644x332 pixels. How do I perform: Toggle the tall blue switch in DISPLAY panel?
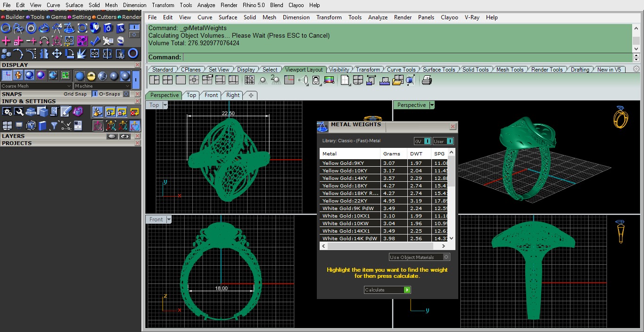coord(136,80)
